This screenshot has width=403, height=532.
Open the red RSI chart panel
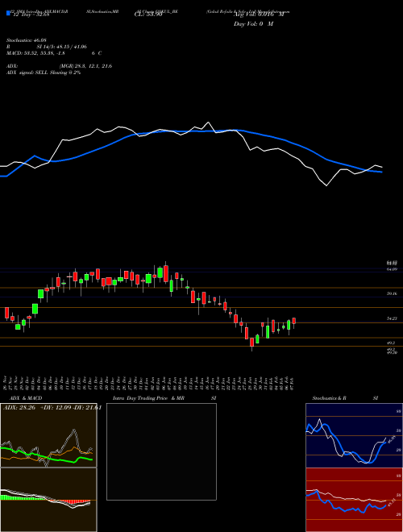[354, 500]
